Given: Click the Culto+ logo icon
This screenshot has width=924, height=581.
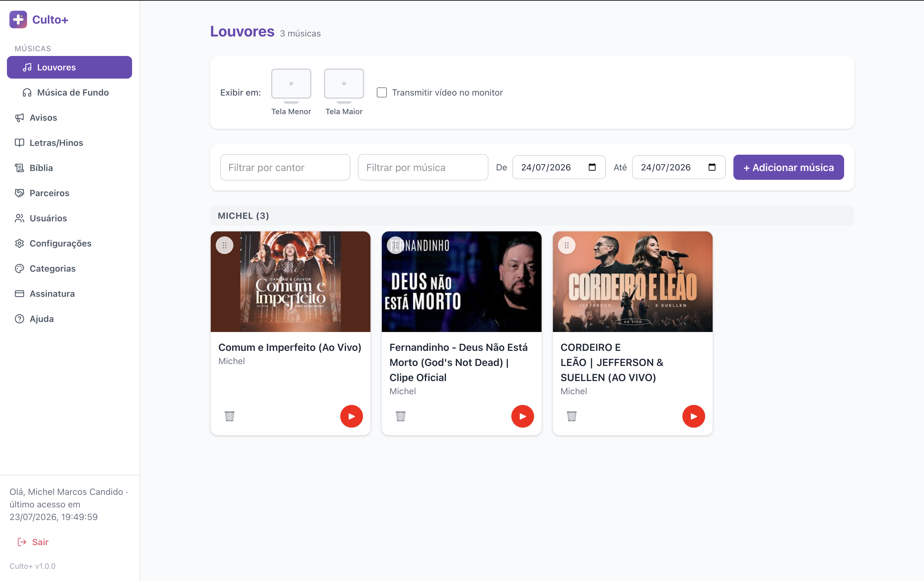Looking at the screenshot, I should coord(18,19).
